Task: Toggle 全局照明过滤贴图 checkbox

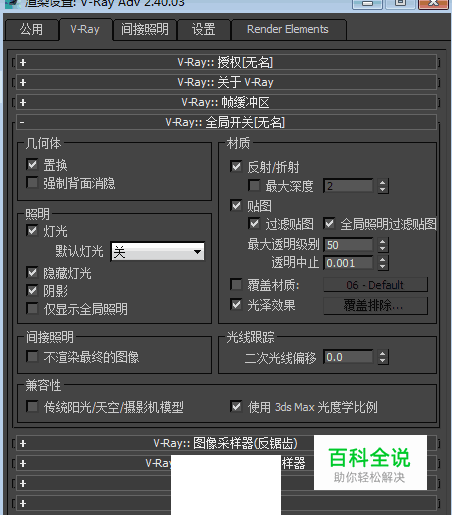Action: pyautogui.click(x=329, y=223)
